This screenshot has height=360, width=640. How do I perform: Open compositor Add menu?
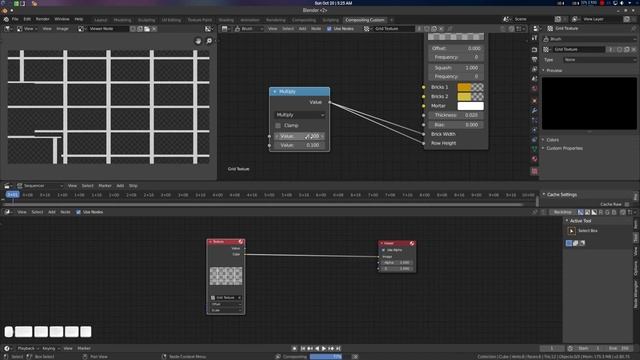pos(51,212)
